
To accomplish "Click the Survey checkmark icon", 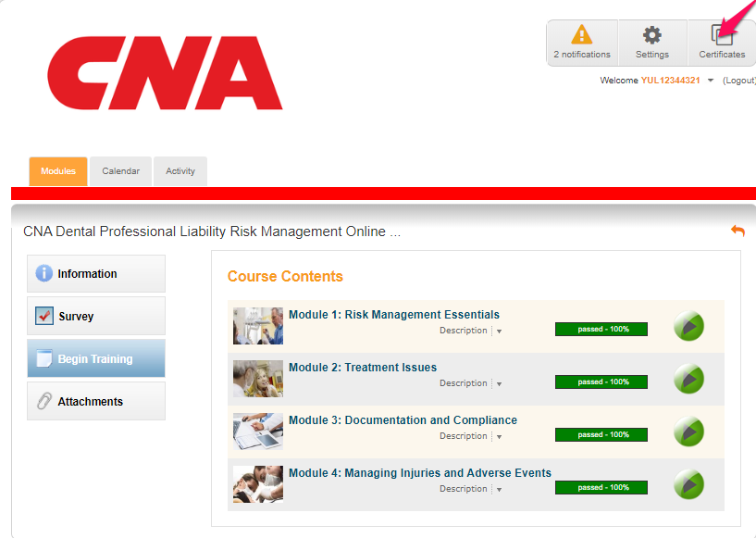I will click(x=43, y=316).
